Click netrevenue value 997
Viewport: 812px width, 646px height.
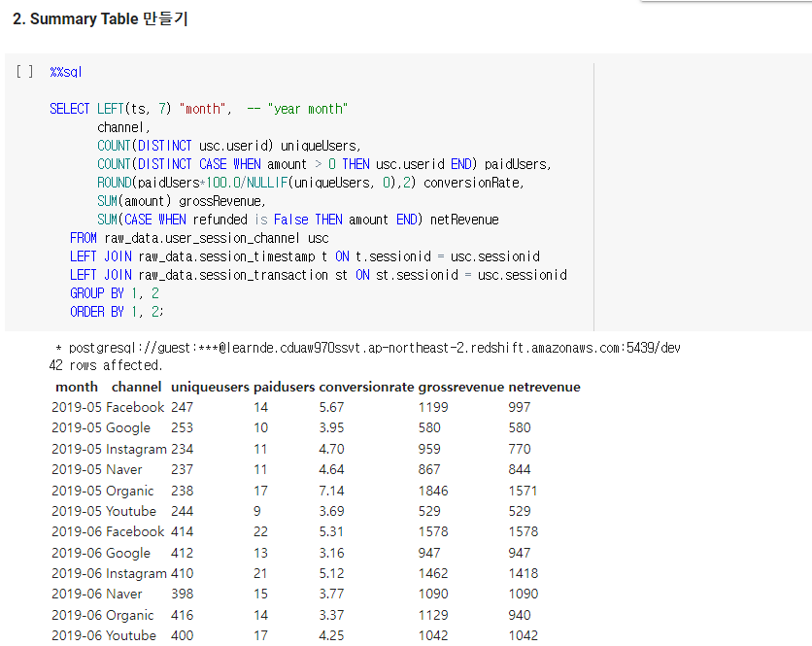click(x=520, y=407)
